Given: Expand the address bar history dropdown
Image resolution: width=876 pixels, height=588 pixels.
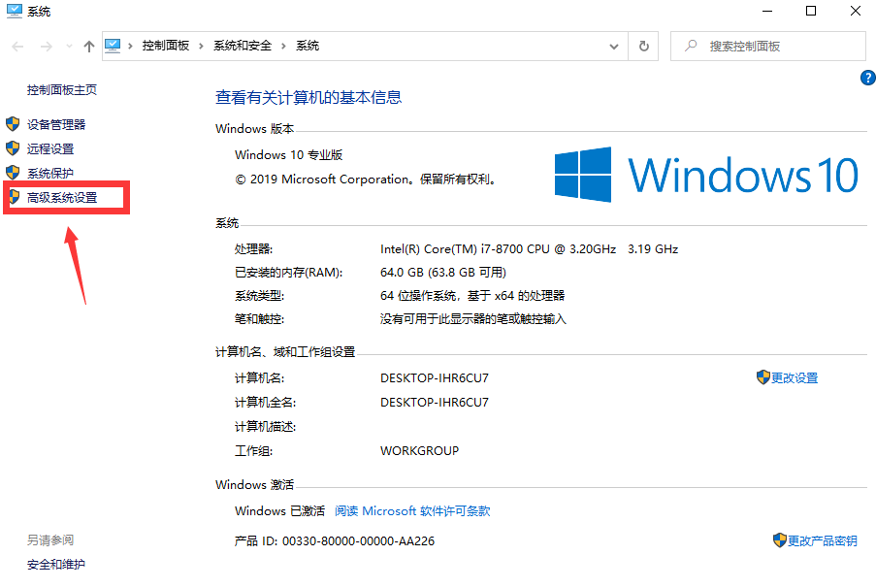Looking at the screenshot, I should click(614, 47).
